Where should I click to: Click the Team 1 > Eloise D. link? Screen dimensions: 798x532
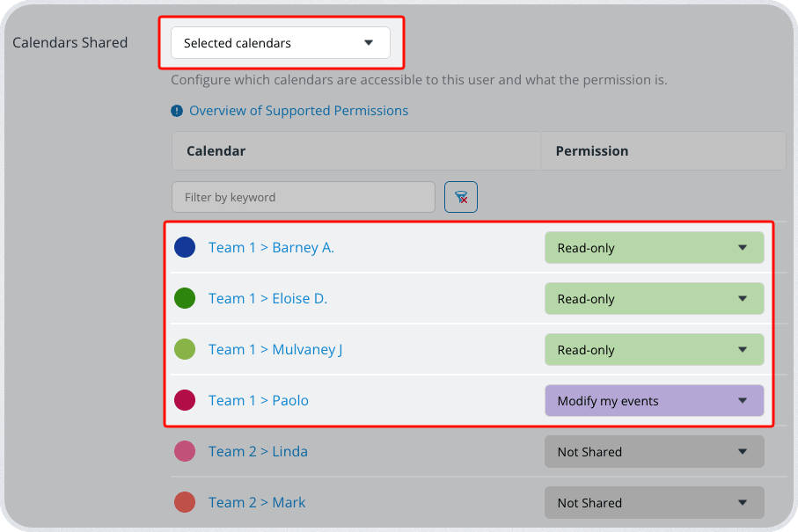coord(267,299)
